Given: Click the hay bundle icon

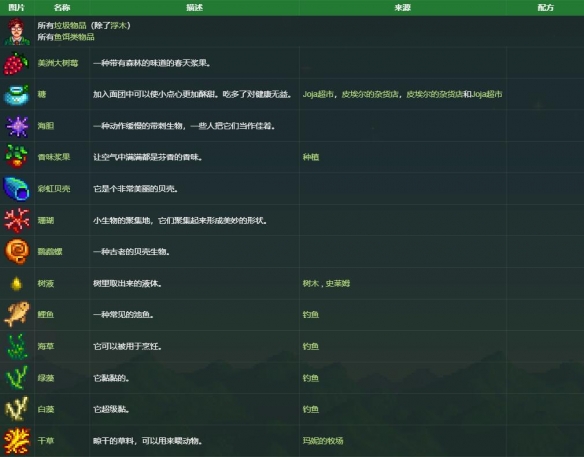Looking at the screenshot, I should pyautogui.click(x=17, y=441).
